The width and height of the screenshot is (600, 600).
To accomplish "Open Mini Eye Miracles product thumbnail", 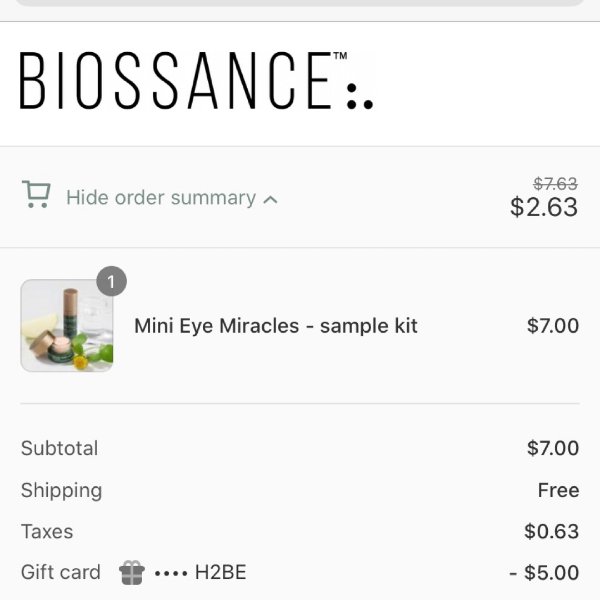I will click(x=67, y=326).
